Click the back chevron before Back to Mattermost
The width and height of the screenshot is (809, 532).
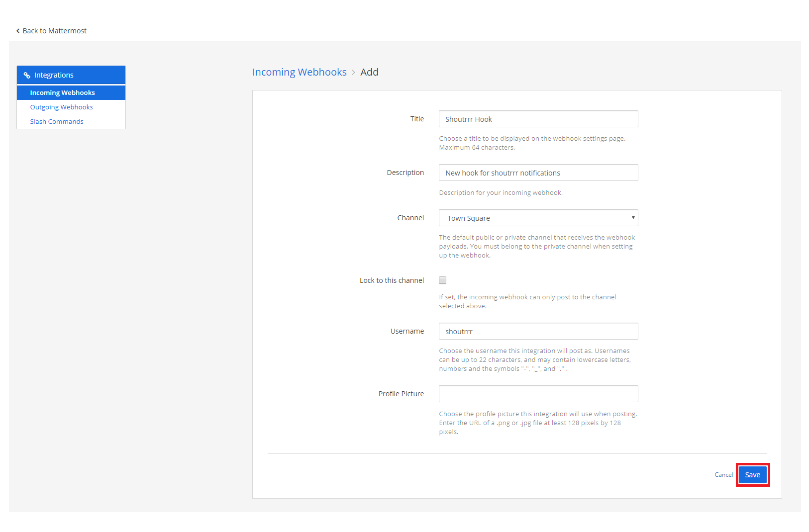coord(17,30)
